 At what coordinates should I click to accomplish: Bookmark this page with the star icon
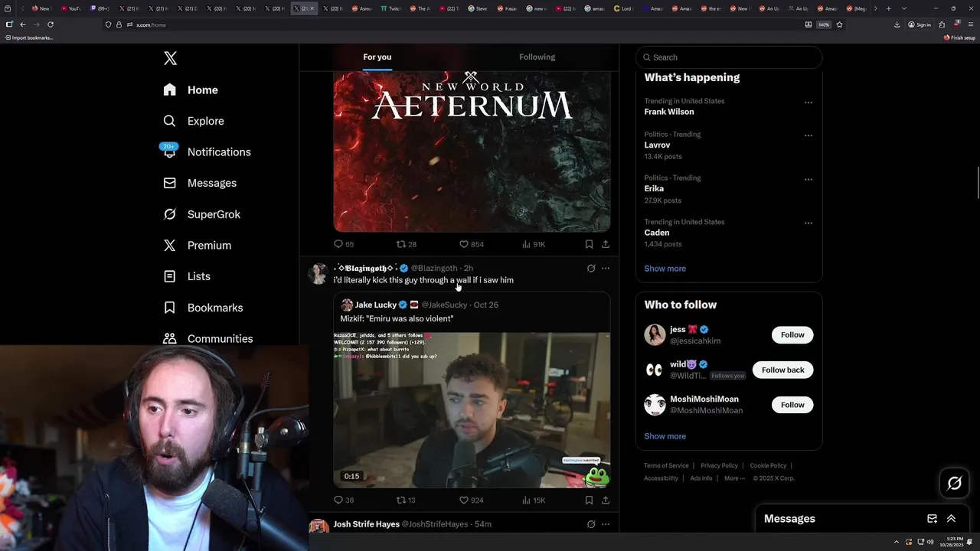click(839, 24)
